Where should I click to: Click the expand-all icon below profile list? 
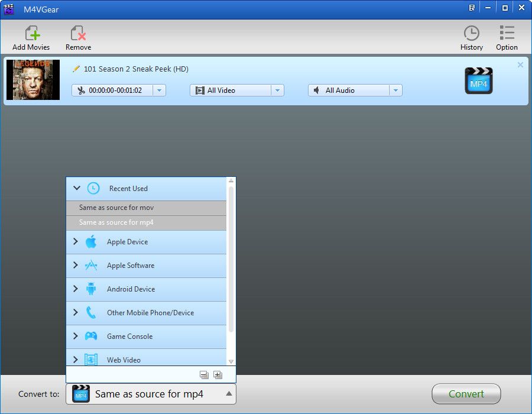click(x=218, y=374)
